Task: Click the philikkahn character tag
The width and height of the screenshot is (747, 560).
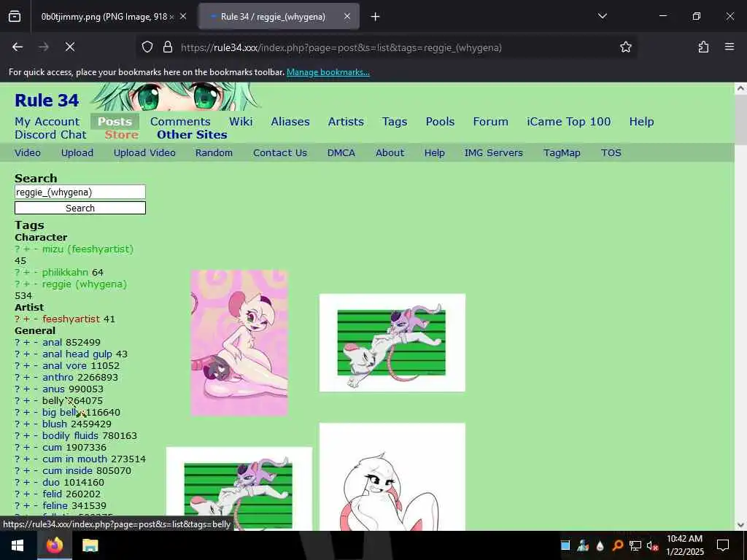Action: pos(65,273)
